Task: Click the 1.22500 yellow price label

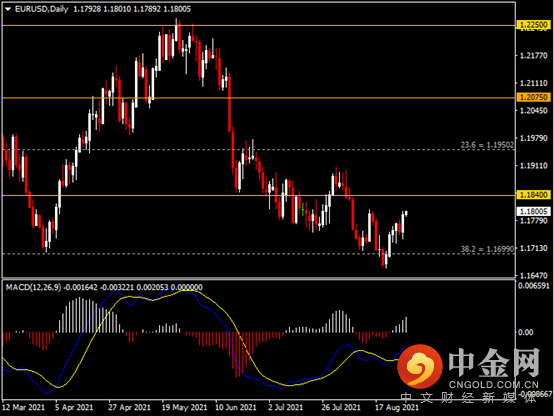Action: pos(533,25)
